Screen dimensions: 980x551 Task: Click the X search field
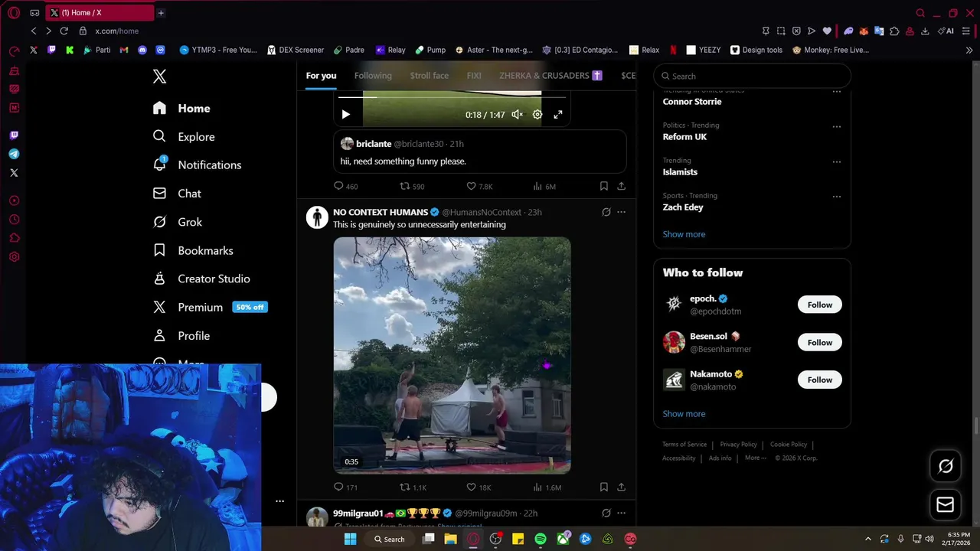point(752,76)
